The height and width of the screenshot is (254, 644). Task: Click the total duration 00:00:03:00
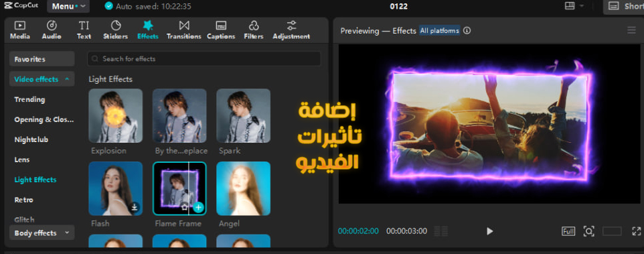coord(406,231)
